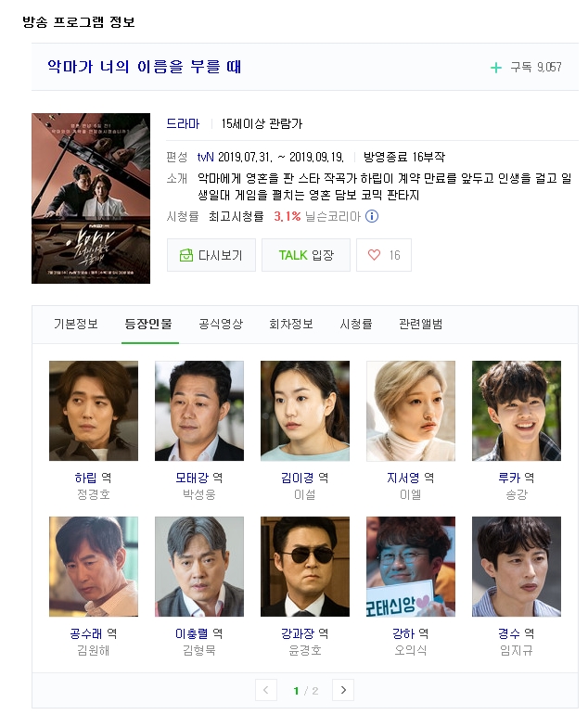
Task: Open the 관련앨범 tab
Action: [x=420, y=325]
